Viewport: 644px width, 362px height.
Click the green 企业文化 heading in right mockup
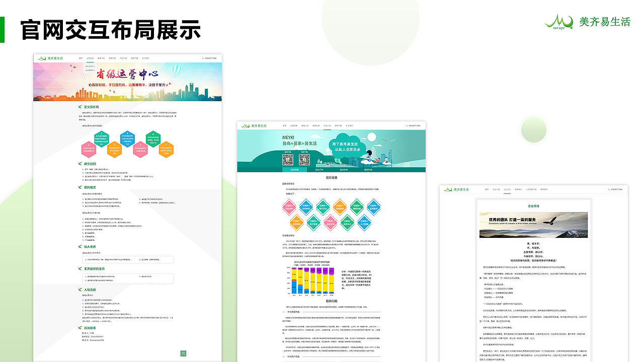pyautogui.click(x=533, y=206)
